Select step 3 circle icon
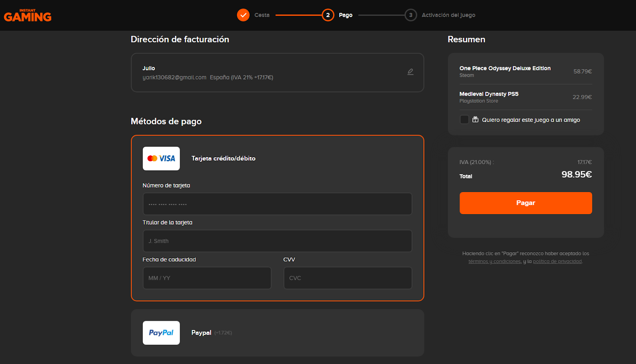Screen dimensions: 636x364 411,15
